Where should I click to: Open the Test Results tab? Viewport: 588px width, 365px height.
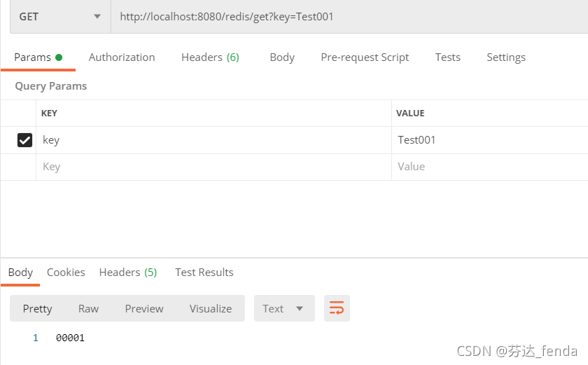click(204, 273)
